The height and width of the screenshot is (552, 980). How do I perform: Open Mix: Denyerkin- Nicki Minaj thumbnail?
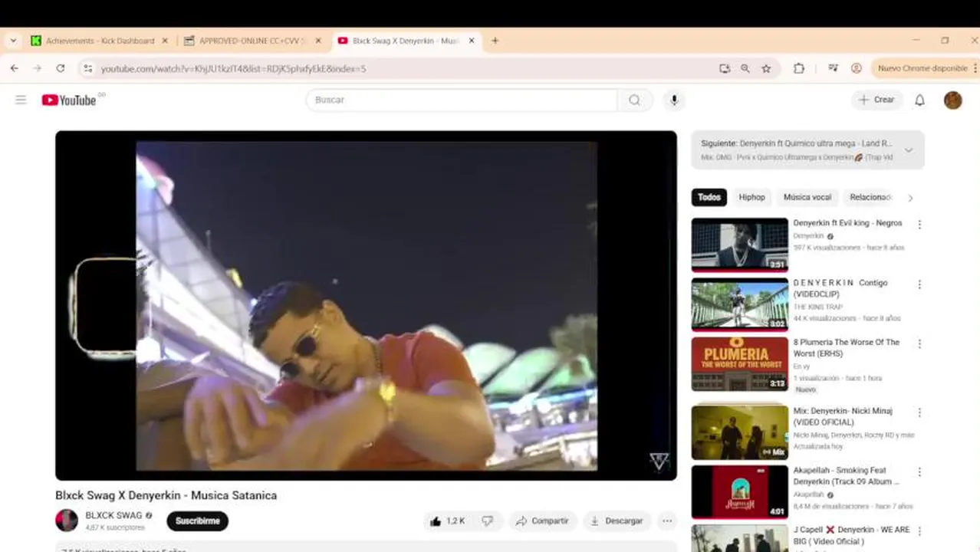[x=740, y=432]
